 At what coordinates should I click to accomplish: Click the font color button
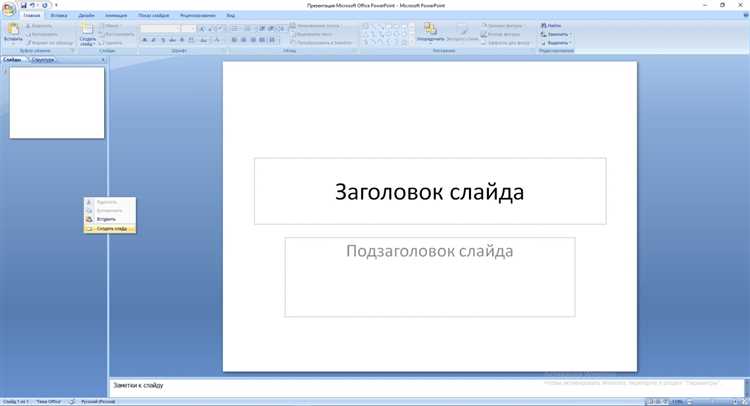coord(217,40)
